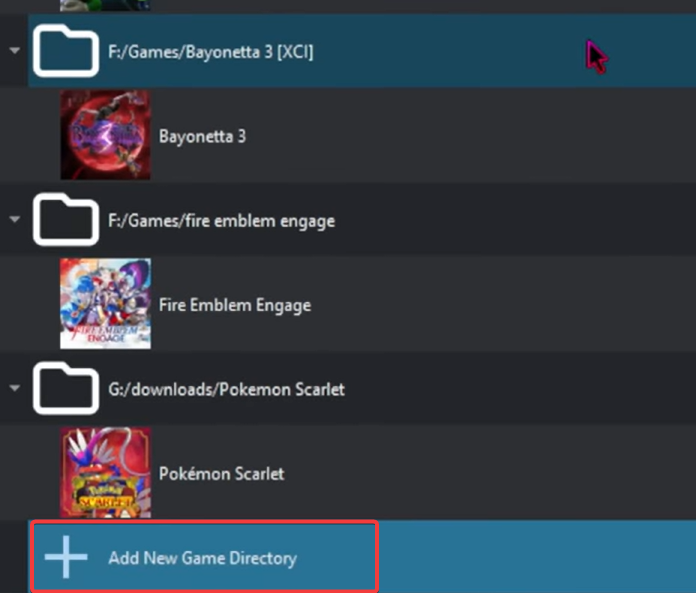Select the Pokémon Scarlet game title
The image size is (696, 593).
click(221, 474)
